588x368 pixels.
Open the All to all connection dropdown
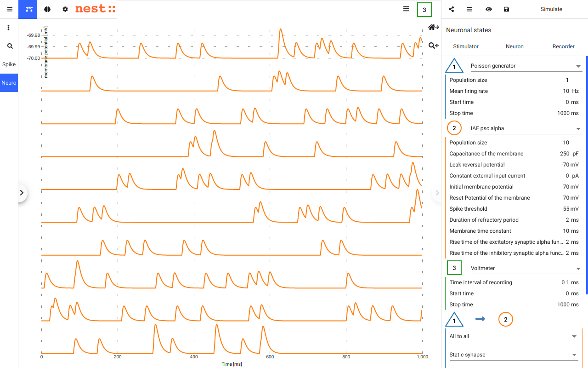514,336
